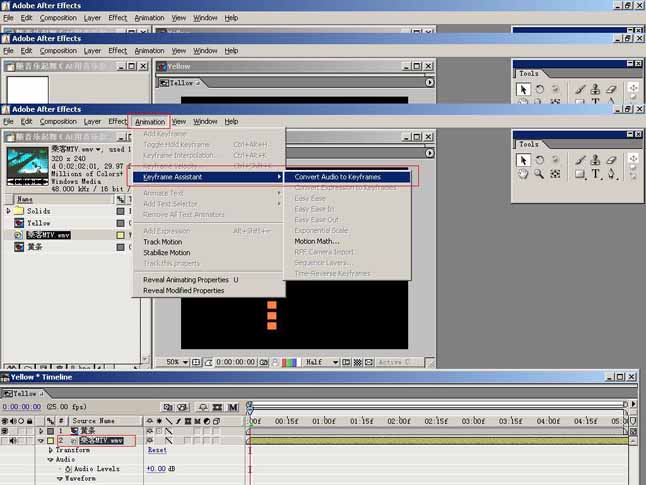Choose Track Motion from Animation menu
Viewport: 646px width, 485px height.
pos(163,242)
